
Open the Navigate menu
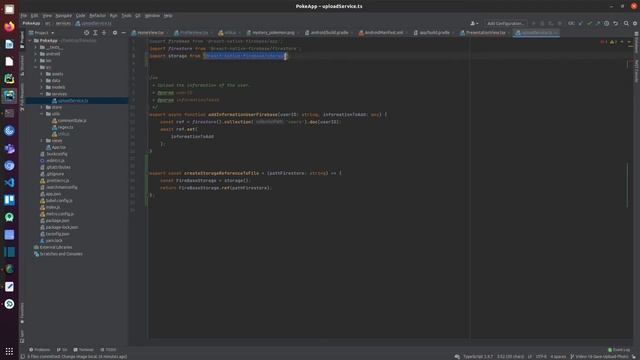[x=63, y=16]
